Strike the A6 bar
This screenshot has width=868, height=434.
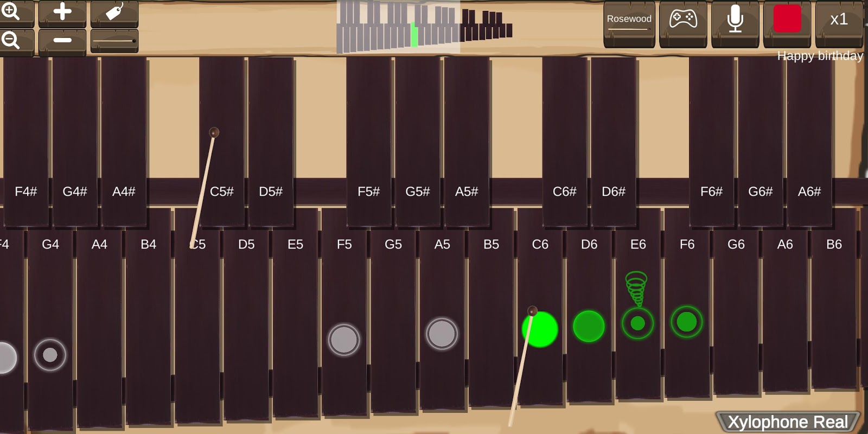coord(785,309)
